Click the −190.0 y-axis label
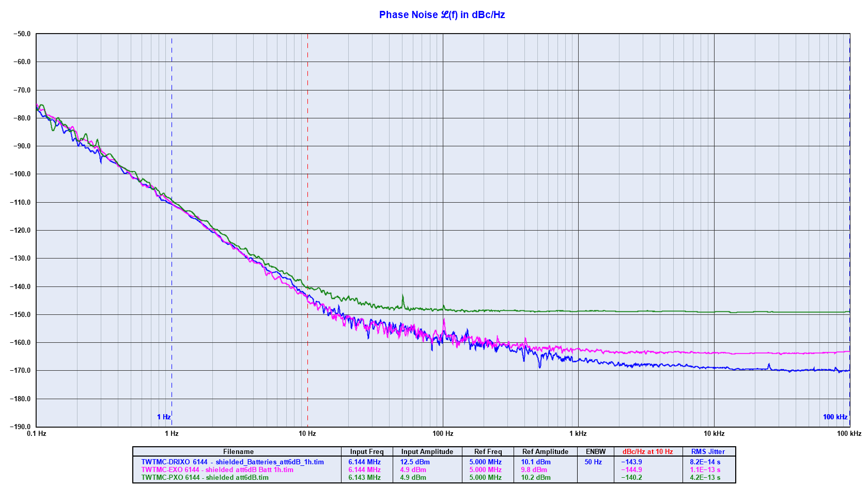Viewport: 868px width, 500px height. pos(20,427)
